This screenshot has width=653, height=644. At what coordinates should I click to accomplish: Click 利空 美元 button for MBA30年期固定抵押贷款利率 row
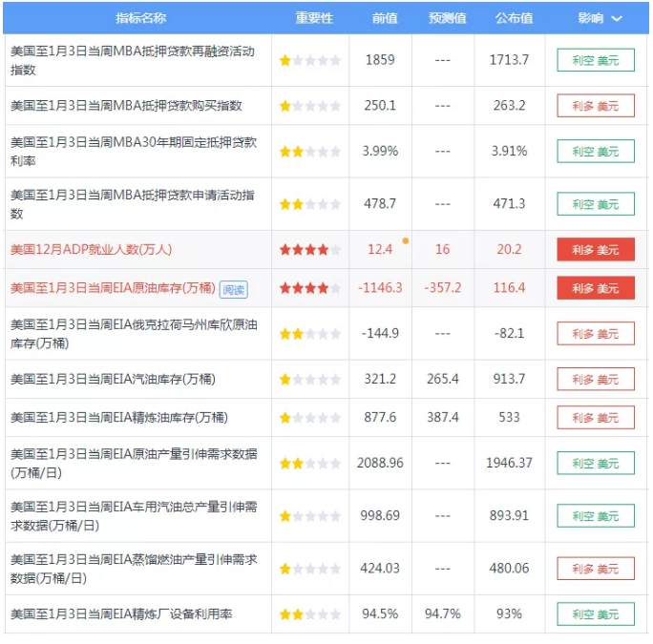pyautogui.click(x=596, y=151)
